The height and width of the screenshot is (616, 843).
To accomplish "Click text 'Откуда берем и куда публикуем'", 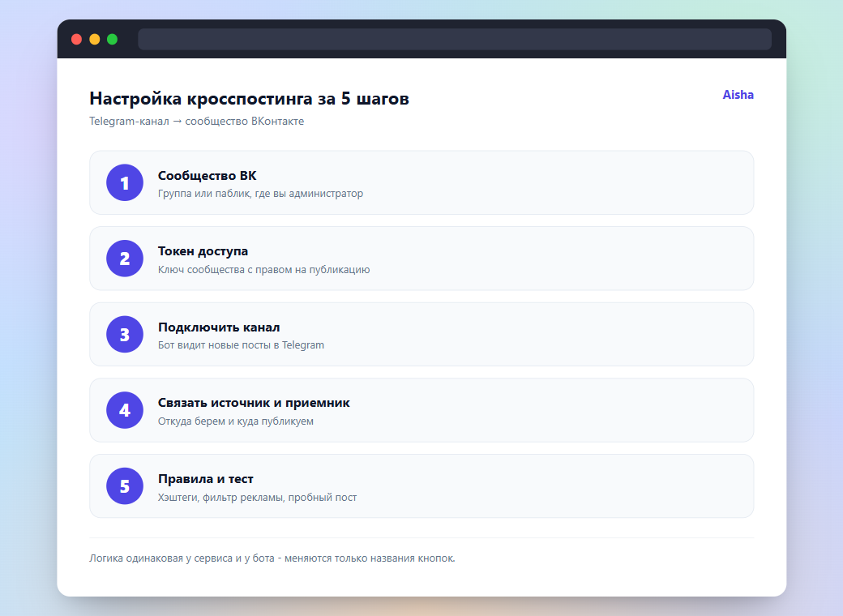I will coord(236,421).
